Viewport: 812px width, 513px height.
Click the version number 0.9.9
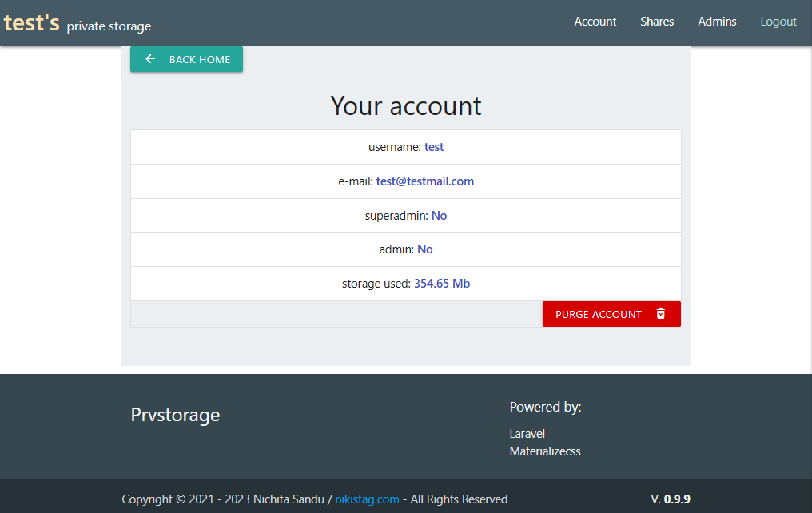tap(677, 499)
